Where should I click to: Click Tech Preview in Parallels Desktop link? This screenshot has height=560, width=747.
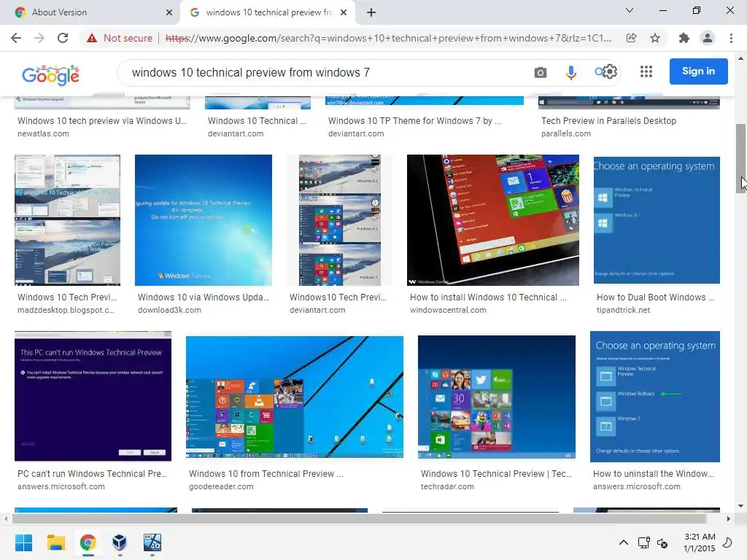(x=608, y=121)
